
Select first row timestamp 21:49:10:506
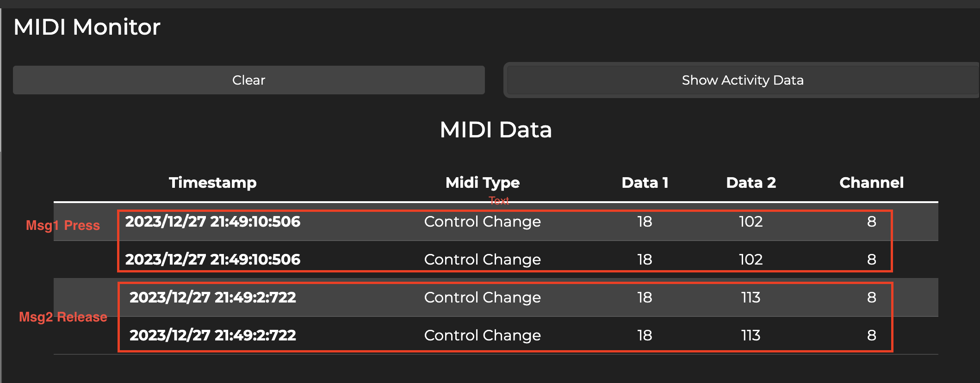coord(213,222)
